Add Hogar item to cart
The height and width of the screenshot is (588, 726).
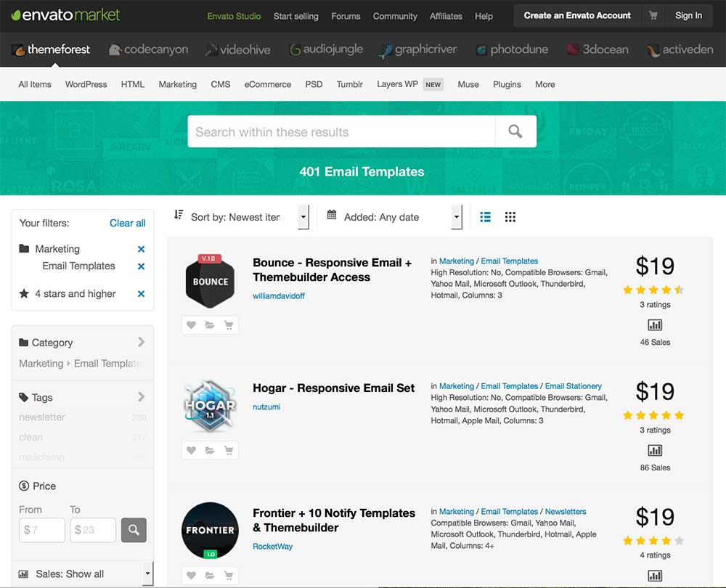click(x=228, y=450)
